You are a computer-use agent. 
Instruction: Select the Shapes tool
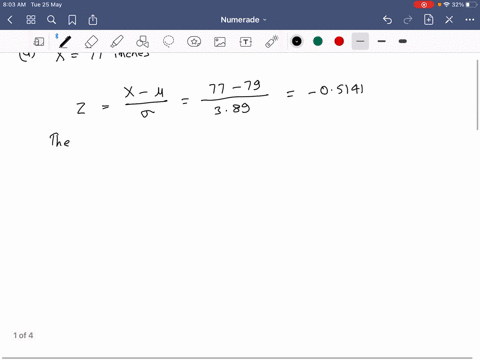click(142, 42)
